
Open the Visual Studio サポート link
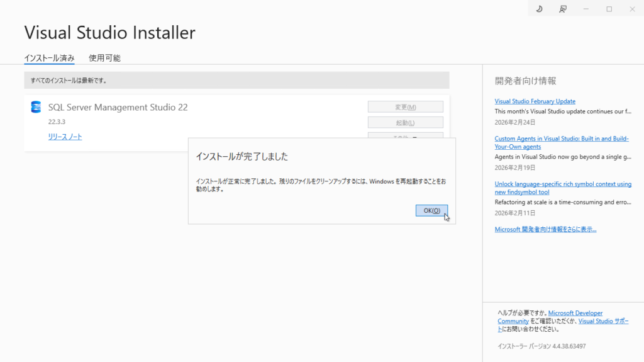pos(603,321)
